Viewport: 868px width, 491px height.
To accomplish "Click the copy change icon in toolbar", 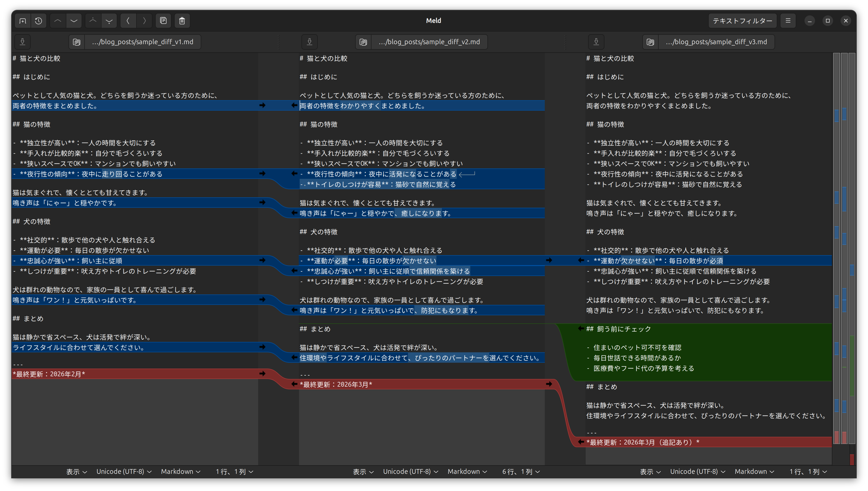I will 163,21.
